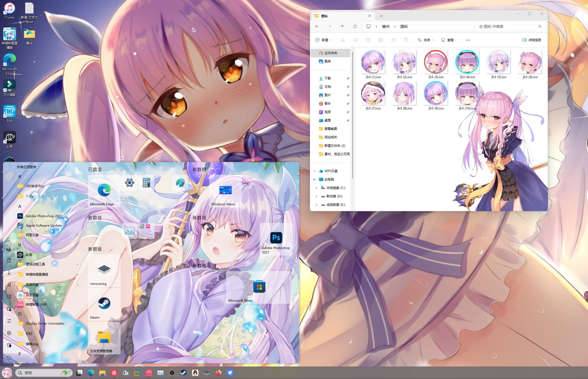Click the Rename icon in Explorer toolbar

(381, 40)
